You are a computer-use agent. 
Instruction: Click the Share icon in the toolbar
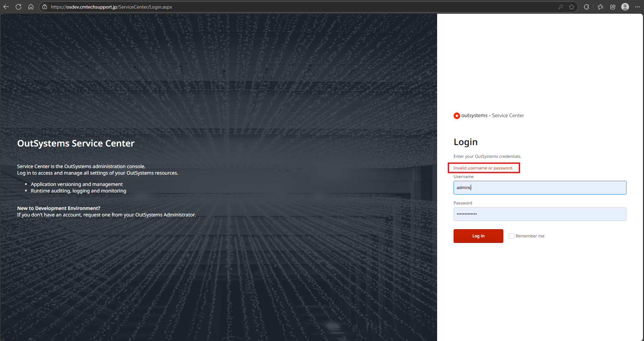[613, 7]
